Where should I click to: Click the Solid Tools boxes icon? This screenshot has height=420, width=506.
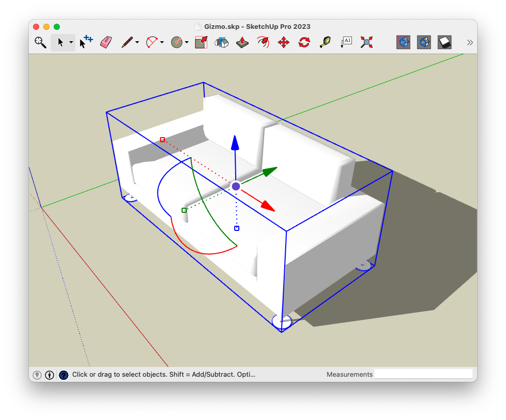[x=222, y=42]
